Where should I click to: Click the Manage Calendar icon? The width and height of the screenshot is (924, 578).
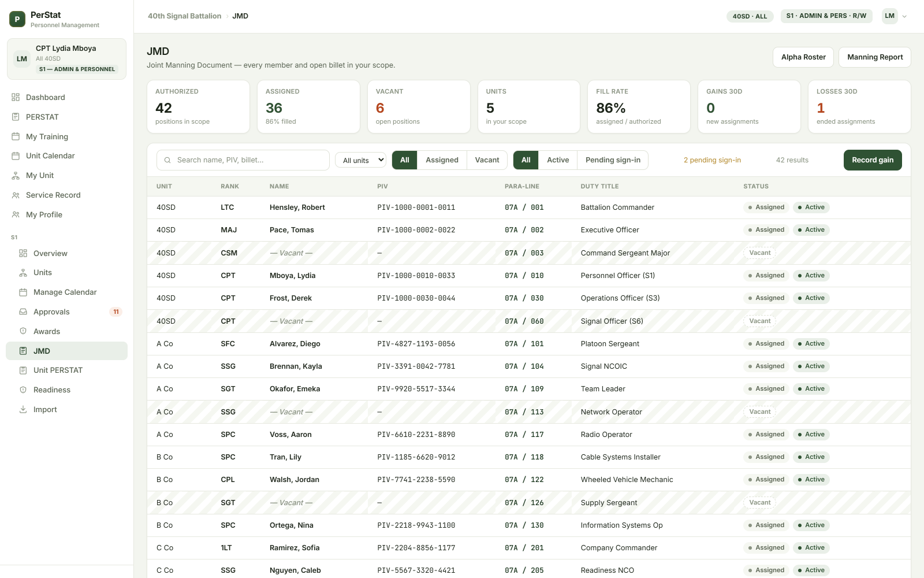point(23,292)
